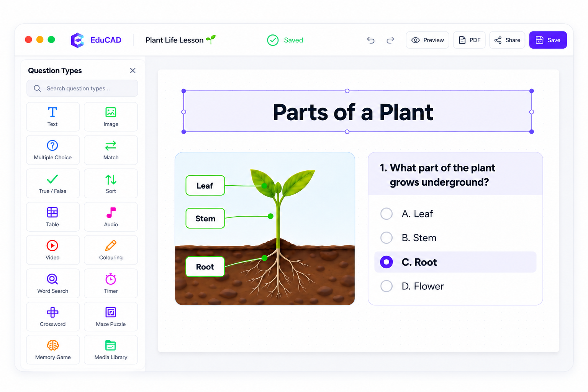Add a Text question block
Image resolution: width=588 pixels, height=392 pixels.
(x=53, y=117)
